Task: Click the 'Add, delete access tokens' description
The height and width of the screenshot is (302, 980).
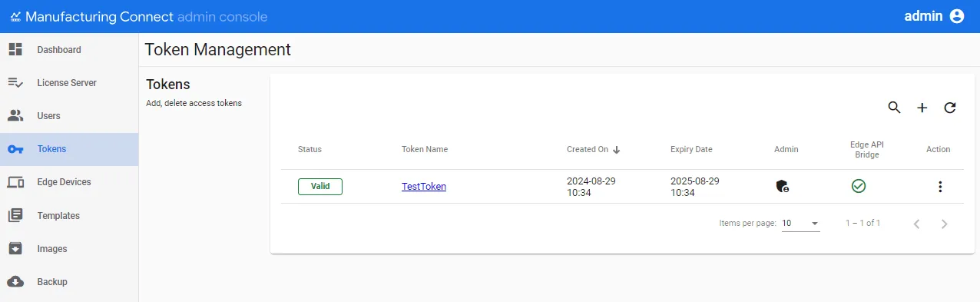Action: coord(194,103)
